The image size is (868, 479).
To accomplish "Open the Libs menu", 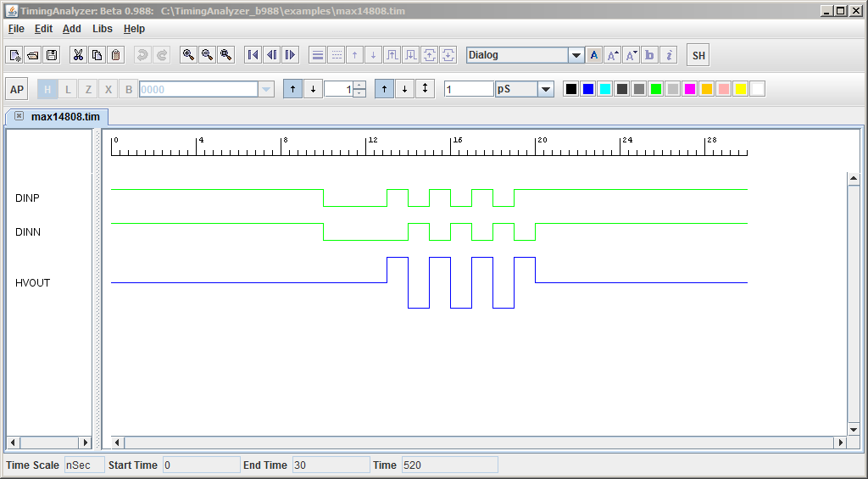I will click(x=103, y=29).
